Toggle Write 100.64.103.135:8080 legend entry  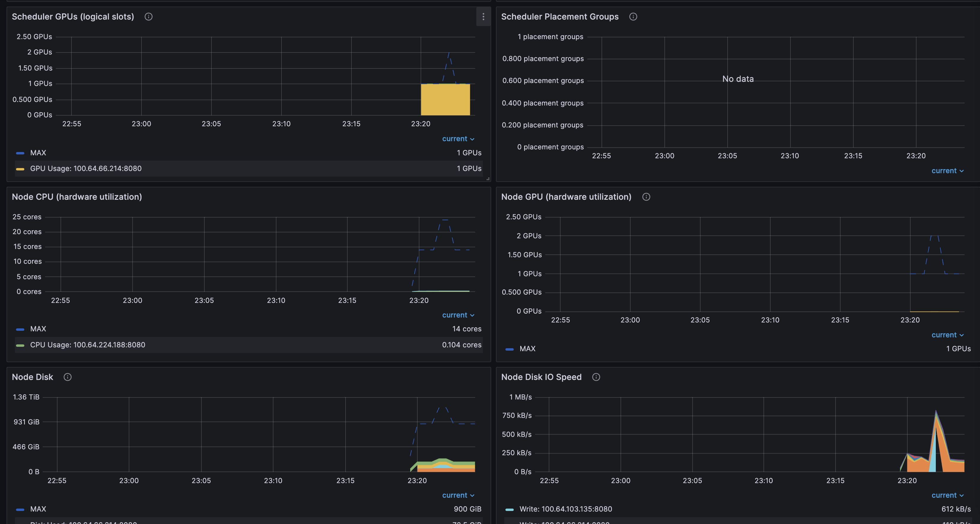coord(565,509)
